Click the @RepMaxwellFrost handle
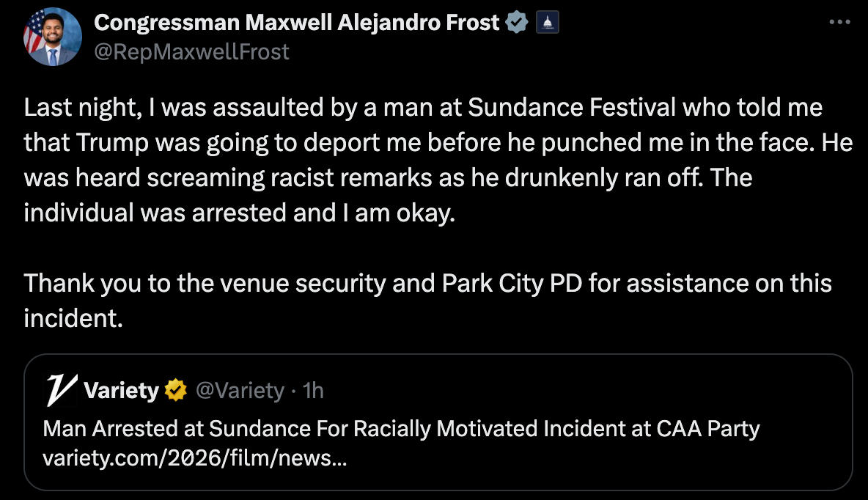 click(x=192, y=52)
